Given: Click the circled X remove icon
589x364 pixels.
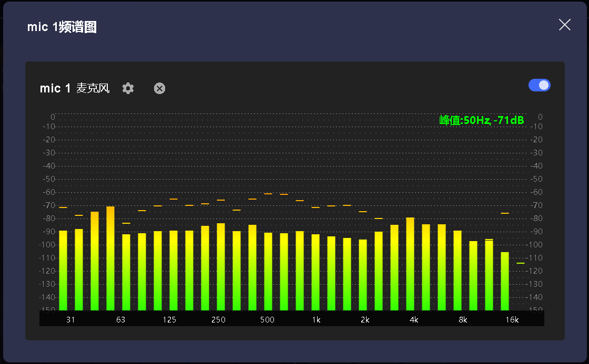Looking at the screenshot, I should click(x=159, y=88).
